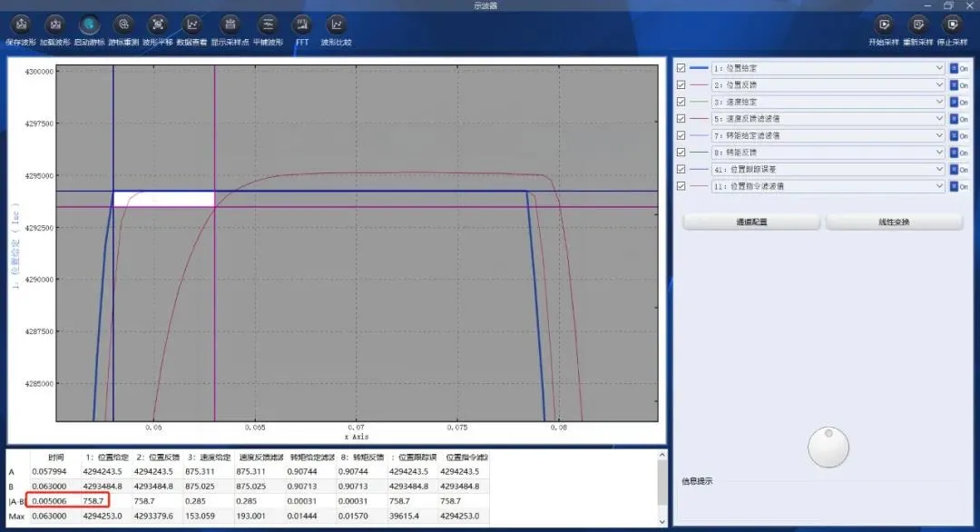
Task: Click the 波形平移 (waveform pan) icon
Action: [x=158, y=25]
